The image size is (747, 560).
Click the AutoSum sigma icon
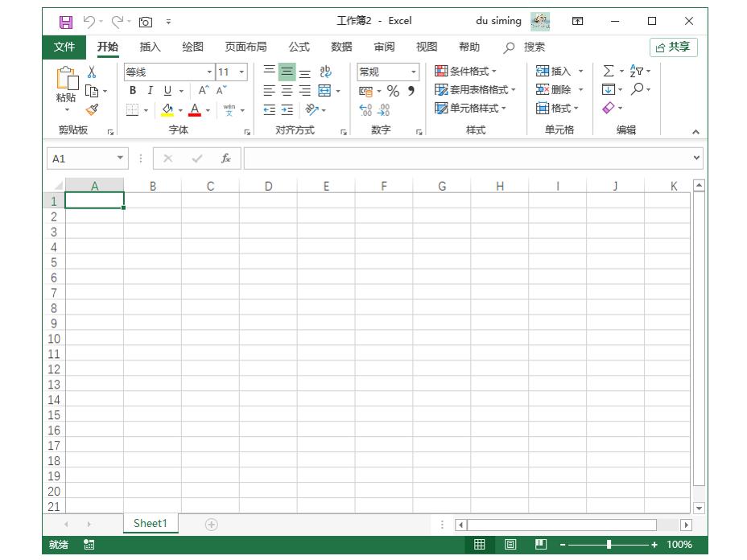(x=609, y=72)
